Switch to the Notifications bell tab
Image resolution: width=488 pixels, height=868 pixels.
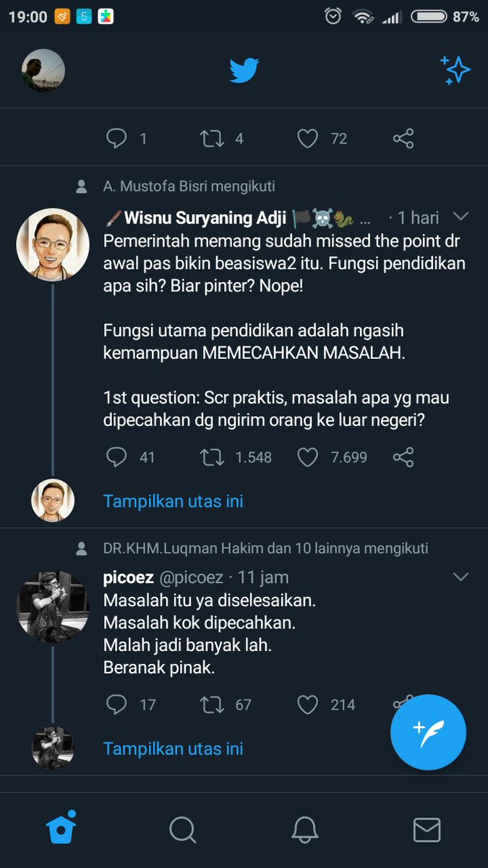coord(305,829)
